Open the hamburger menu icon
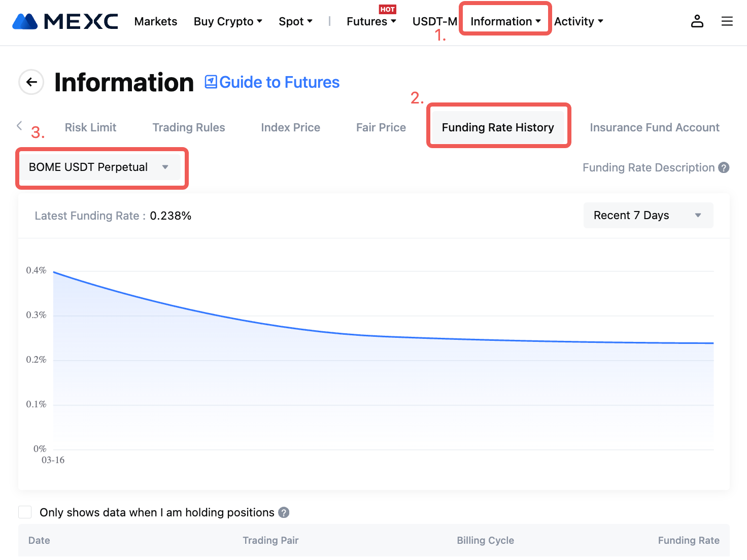Screen dimensions: 747x560 727,21
